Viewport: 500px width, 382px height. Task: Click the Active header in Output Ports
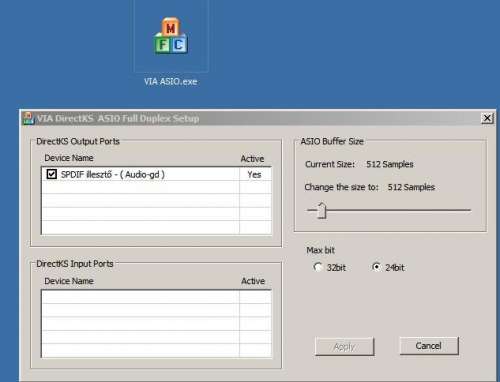pos(252,159)
